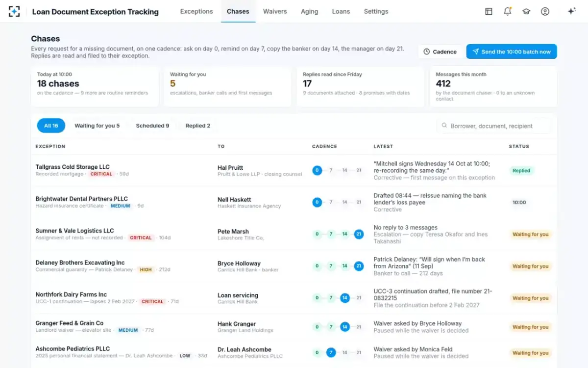Image resolution: width=588 pixels, height=368 pixels.
Task: Open Northfork Dairy Farms Inc row
Action: pos(294,298)
